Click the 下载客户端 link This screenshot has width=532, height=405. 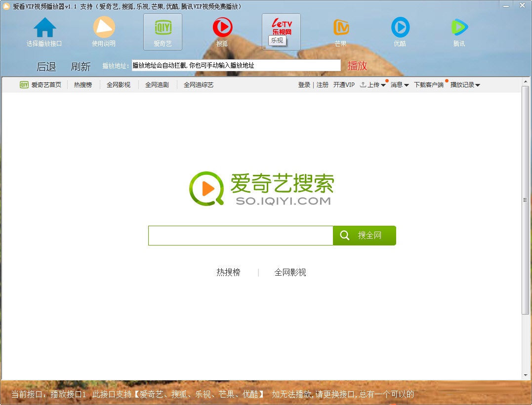pyautogui.click(x=429, y=85)
